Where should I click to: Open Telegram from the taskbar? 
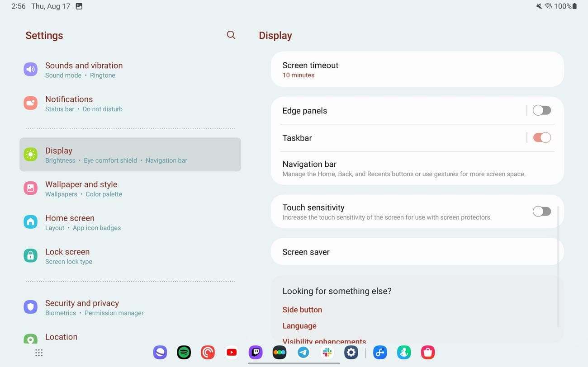[303, 352]
